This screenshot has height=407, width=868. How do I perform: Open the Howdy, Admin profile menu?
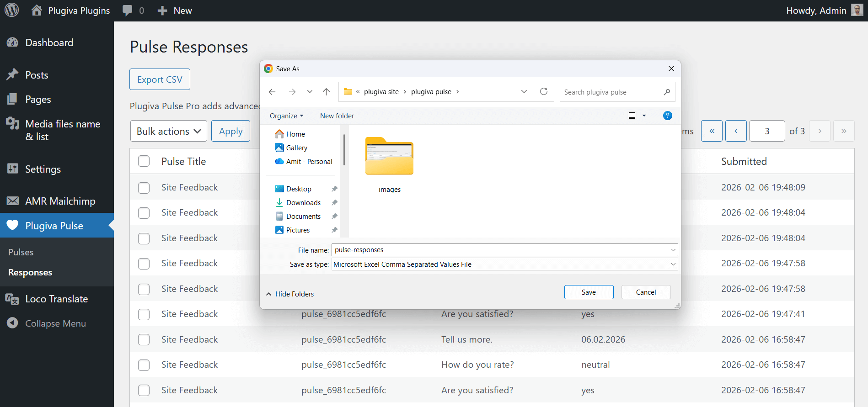[x=824, y=11]
